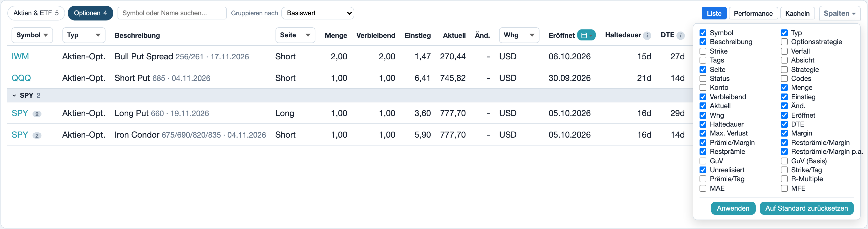Click the Haltedauer info icon
The height and width of the screenshot is (229, 868).
[647, 35]
